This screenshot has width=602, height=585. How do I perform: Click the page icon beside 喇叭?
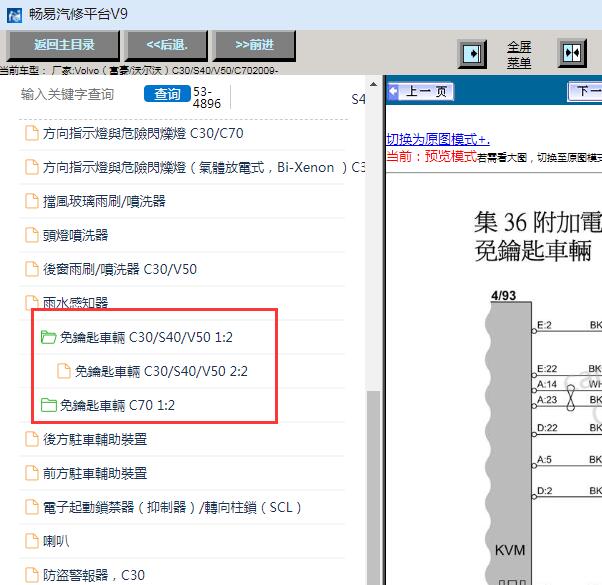pyautogui.click(x=32, y=541)
